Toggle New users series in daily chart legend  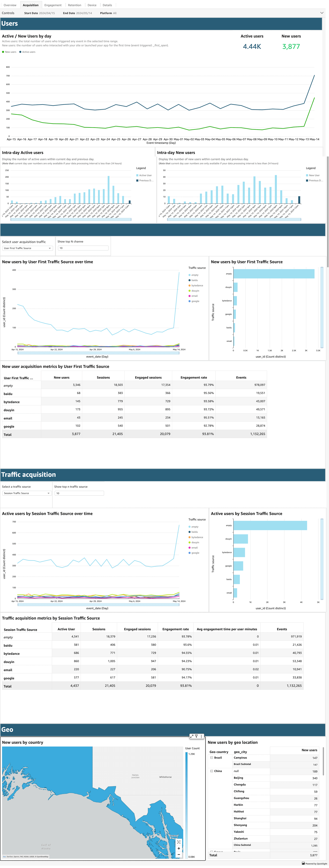(x=9, y=52)
